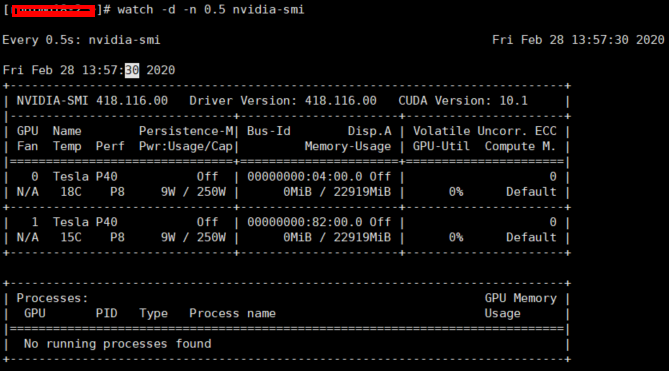The width and height of the screenshot is (669, 371).
Task: Click '0MiB / 22919MiB' memory for GPU 1
Action: (x=337, y=238)
